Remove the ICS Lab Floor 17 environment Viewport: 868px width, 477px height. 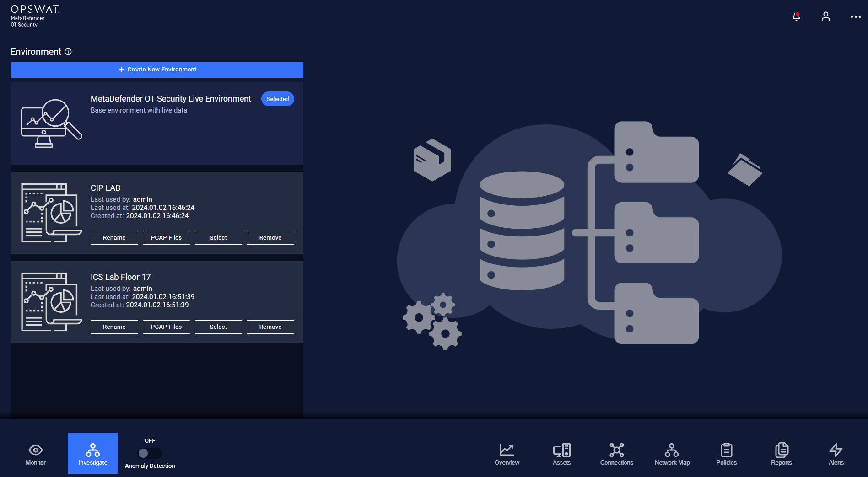click(x=270, y=327)
